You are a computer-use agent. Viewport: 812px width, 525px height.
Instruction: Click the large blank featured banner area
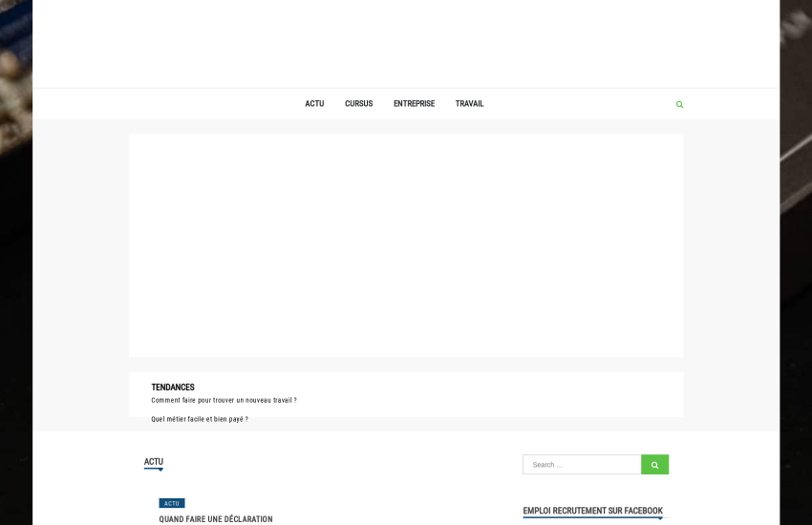coord(406,245)
